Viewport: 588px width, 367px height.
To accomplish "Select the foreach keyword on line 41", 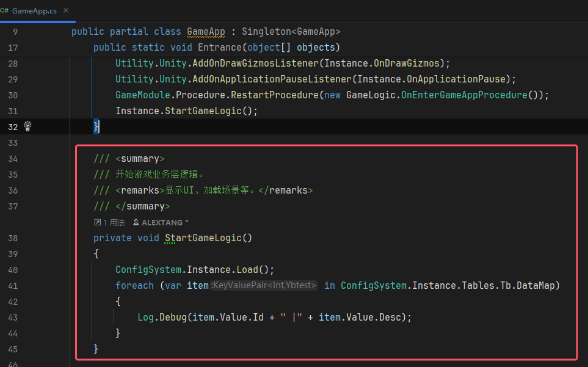I will click(x=134, y=285).
